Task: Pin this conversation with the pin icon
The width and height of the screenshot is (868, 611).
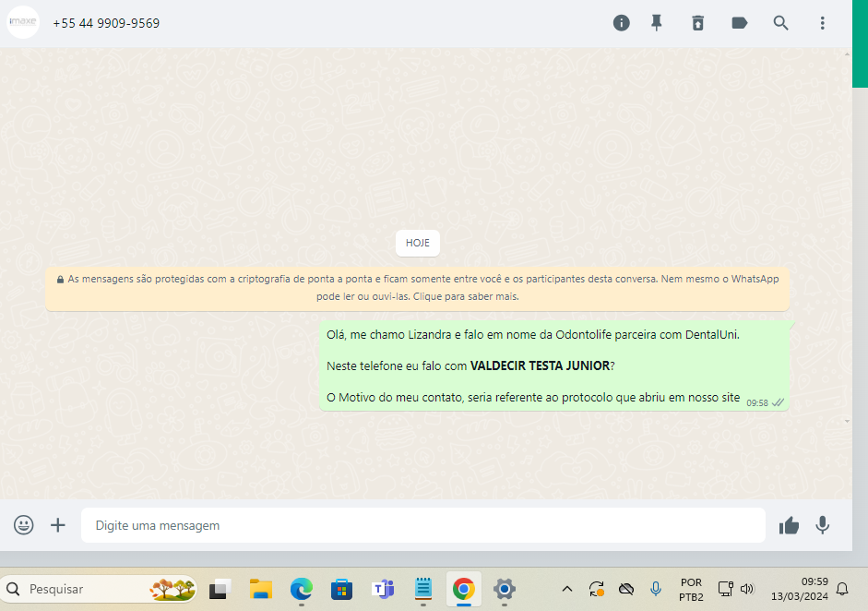Action: (x=657, y=23)
